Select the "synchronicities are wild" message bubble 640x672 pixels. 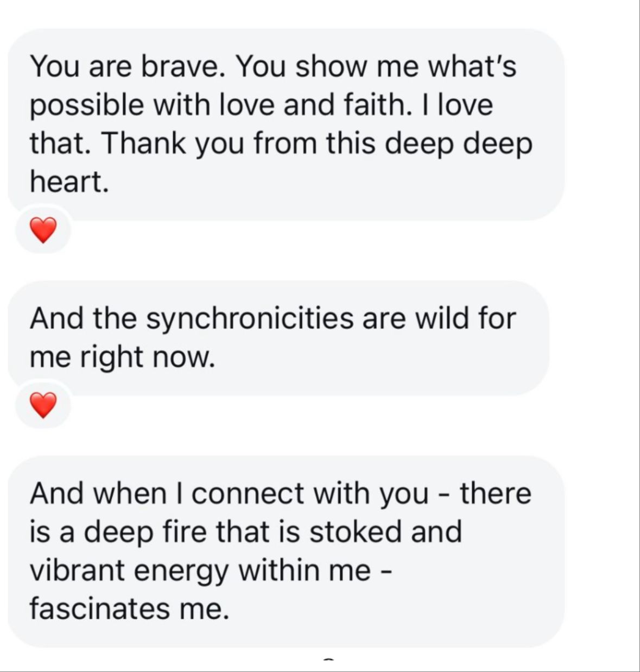pos(277,337)
